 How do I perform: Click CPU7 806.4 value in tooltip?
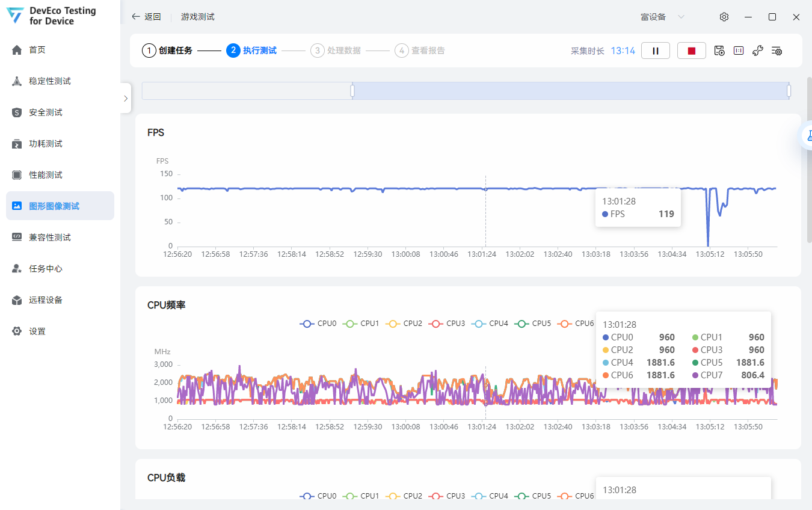coord(753,375)
